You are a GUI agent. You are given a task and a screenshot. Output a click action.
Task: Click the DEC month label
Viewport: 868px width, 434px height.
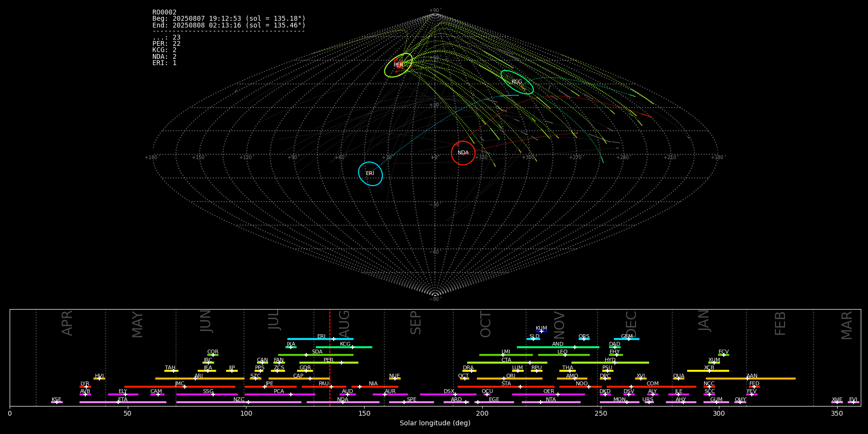631,325
